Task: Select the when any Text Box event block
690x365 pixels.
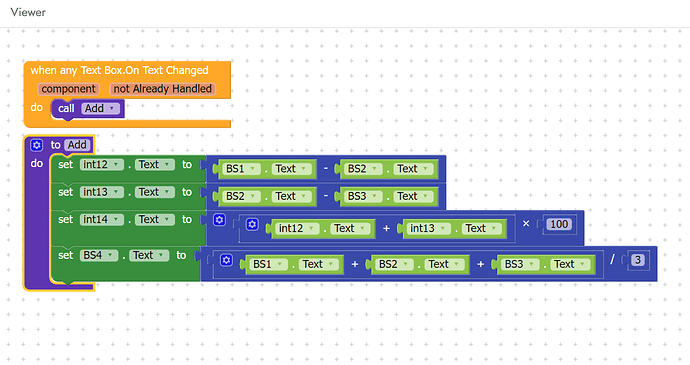Action: 119,70
